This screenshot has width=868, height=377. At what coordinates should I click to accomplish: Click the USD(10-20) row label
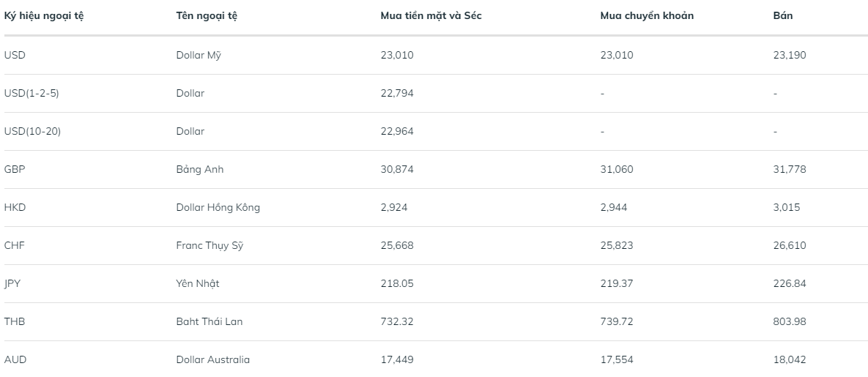(x=34, y=131)
